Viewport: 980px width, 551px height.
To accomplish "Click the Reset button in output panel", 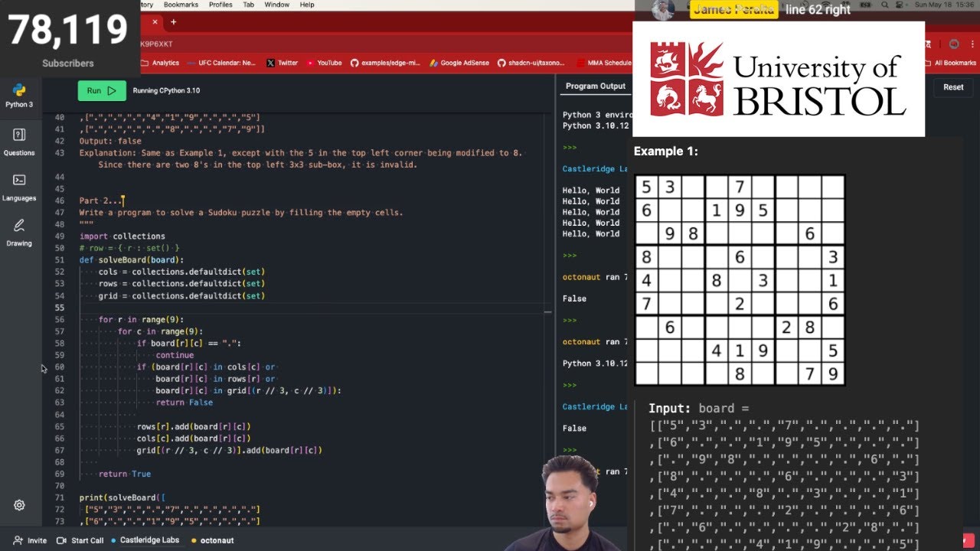I will click(953, 87).
